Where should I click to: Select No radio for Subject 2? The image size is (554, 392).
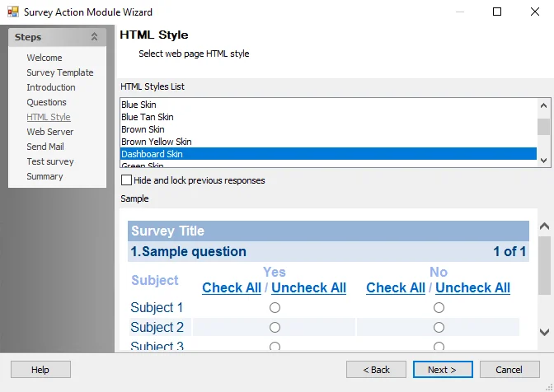[x=439, y=328]
